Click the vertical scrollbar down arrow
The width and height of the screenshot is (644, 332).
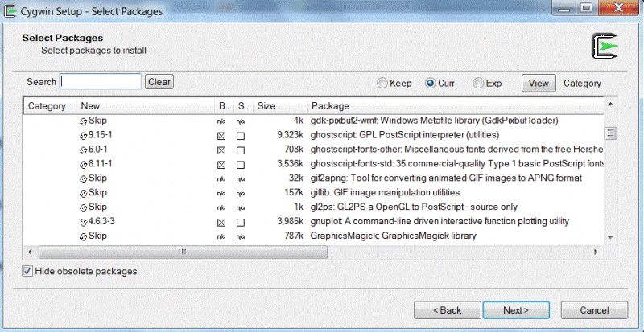610,237
